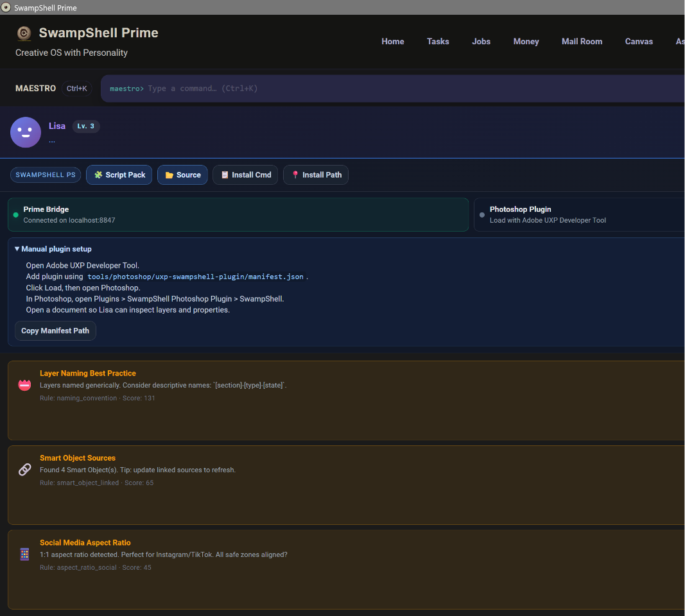Screen dimensions: 685x616
Task: Click the title bar app icon
Action: coord(6,8)
